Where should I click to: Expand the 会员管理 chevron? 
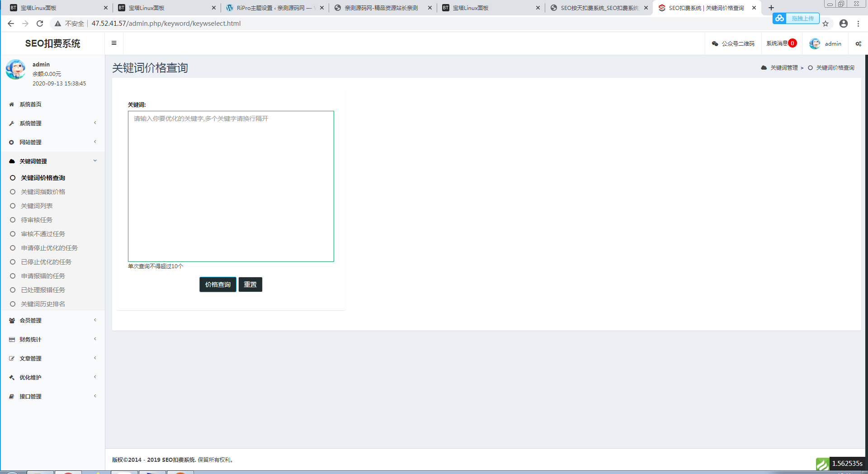pyautogui.click(x=95, y=320)
